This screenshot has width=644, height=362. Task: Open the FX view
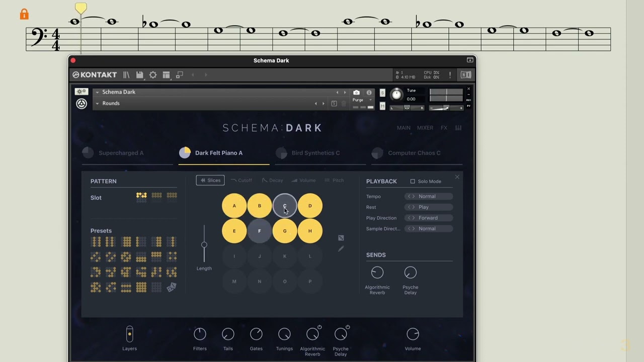[x=444, y=128]
